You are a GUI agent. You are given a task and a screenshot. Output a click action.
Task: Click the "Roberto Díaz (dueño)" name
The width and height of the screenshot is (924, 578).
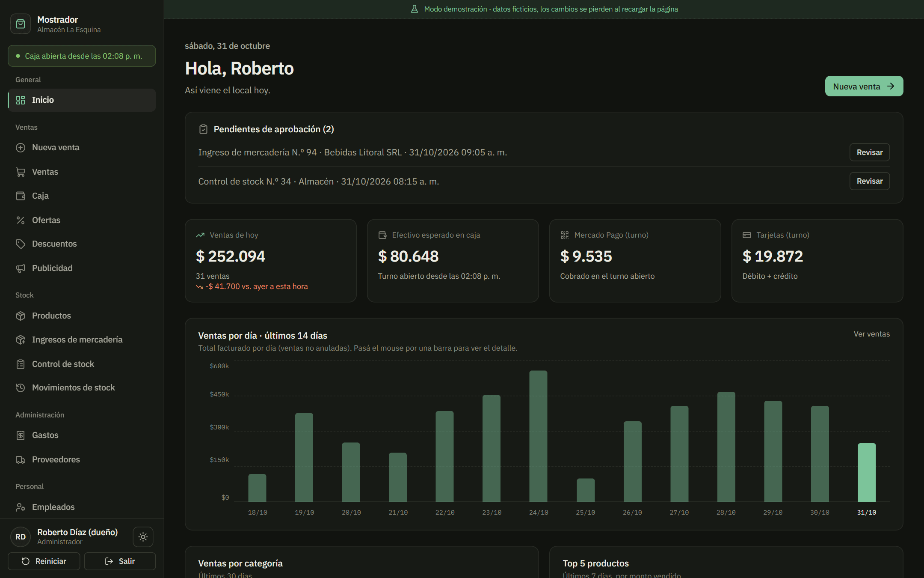pos(77,532)
